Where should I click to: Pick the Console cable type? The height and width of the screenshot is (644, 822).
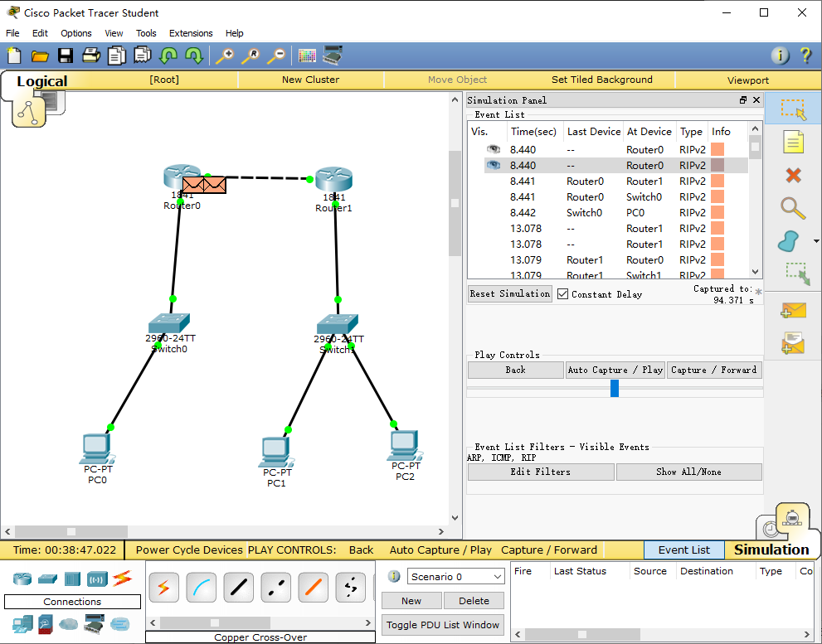click(x=201, y=588)
